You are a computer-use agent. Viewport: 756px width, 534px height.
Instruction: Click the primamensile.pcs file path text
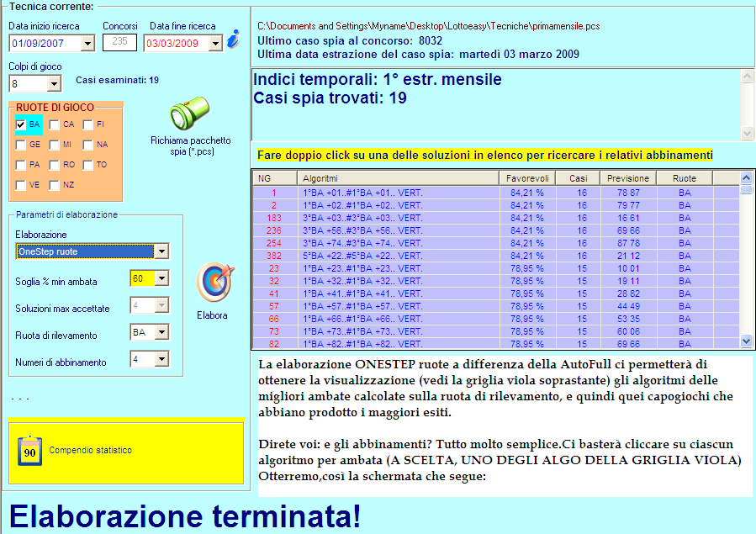pos(429,26)
